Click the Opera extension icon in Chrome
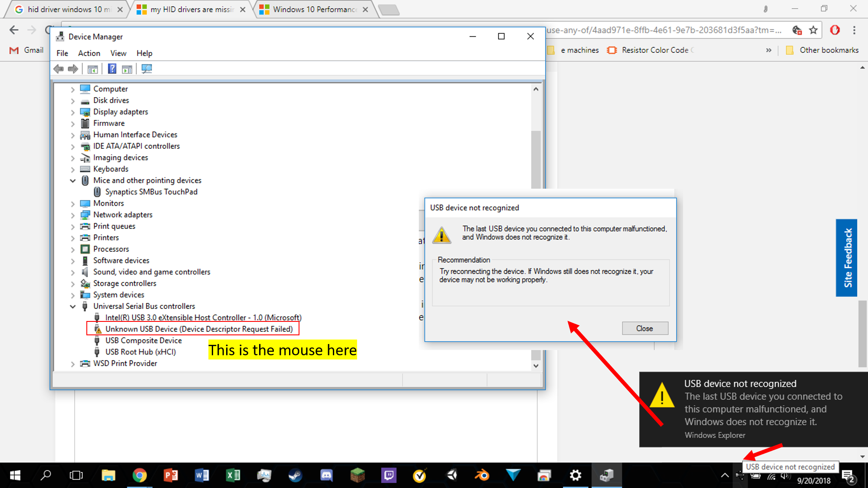Image resolution: width=868 pixels, height=488 pixels. 835,30
